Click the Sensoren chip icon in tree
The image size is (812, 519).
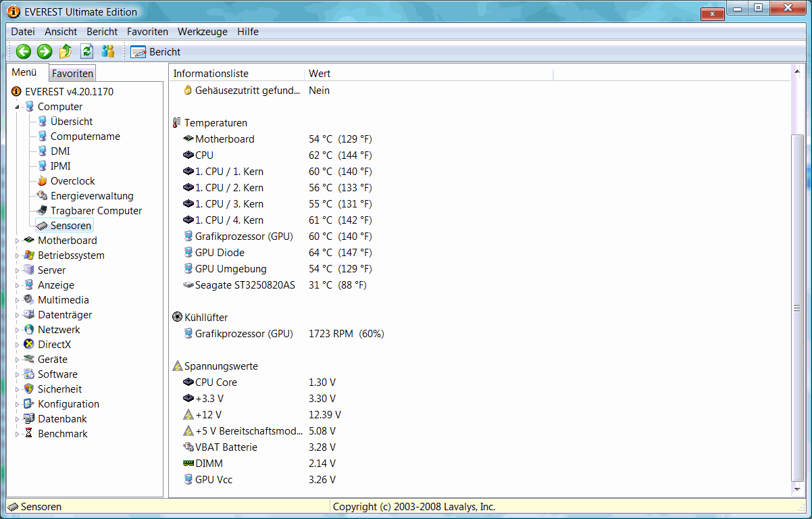[42, 226]
